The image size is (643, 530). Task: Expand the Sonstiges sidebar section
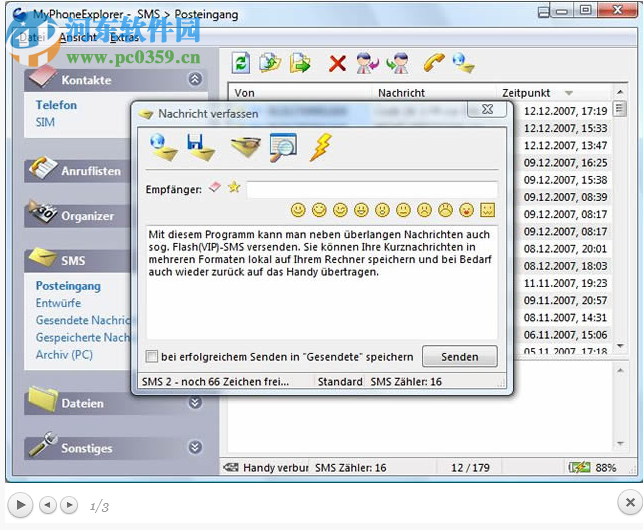[195, 447]
